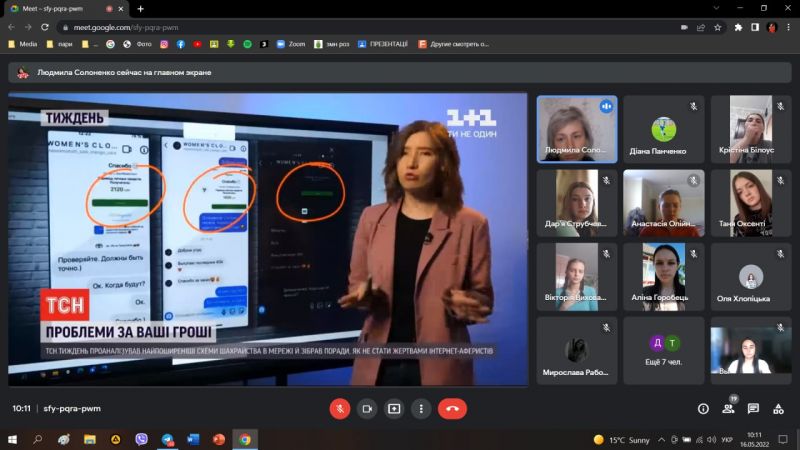The width and height of the screenshot is (800, 450).
Task: Open the system volume control
Action: [712, 439]
